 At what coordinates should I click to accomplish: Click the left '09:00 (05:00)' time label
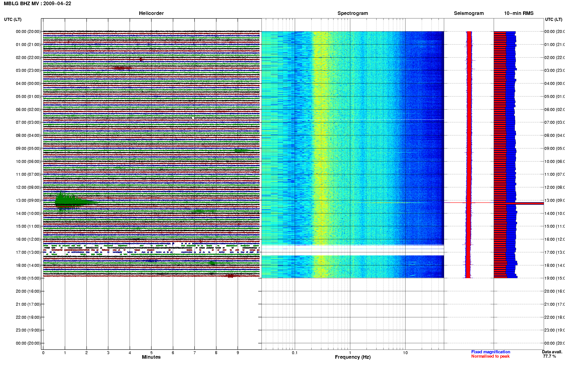coord(28,148)
